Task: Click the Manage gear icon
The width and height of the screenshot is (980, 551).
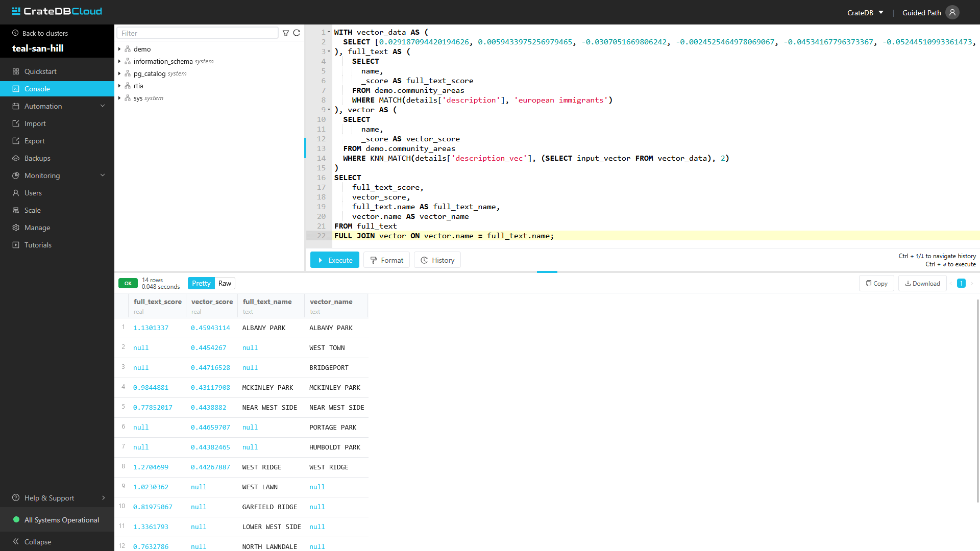Action: [x=16, y=228]
